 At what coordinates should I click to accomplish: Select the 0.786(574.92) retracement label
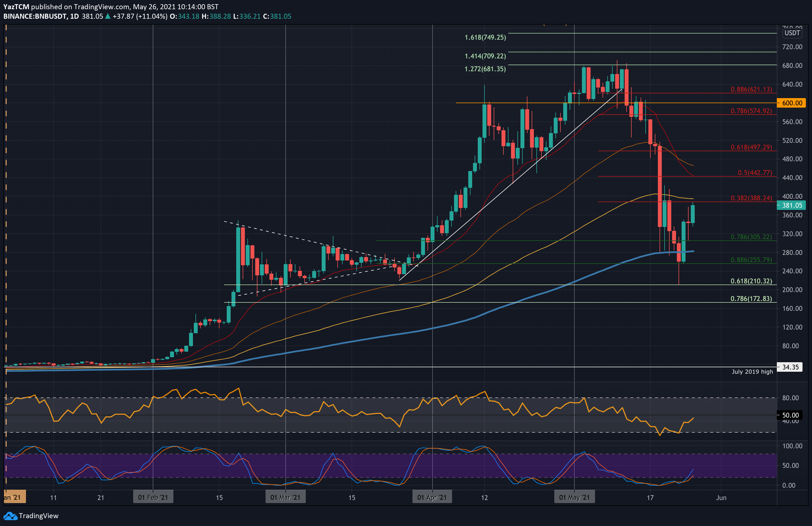pos(751,111)
